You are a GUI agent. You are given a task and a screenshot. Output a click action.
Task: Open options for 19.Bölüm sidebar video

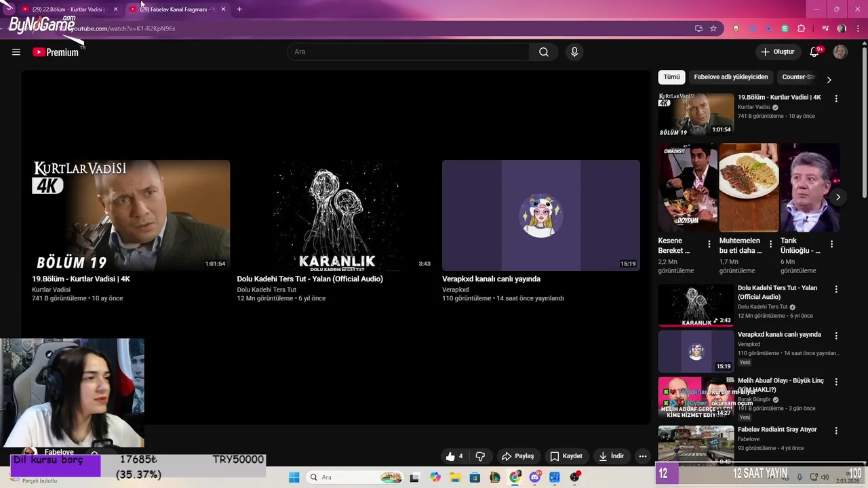click(x=836, y=98)
